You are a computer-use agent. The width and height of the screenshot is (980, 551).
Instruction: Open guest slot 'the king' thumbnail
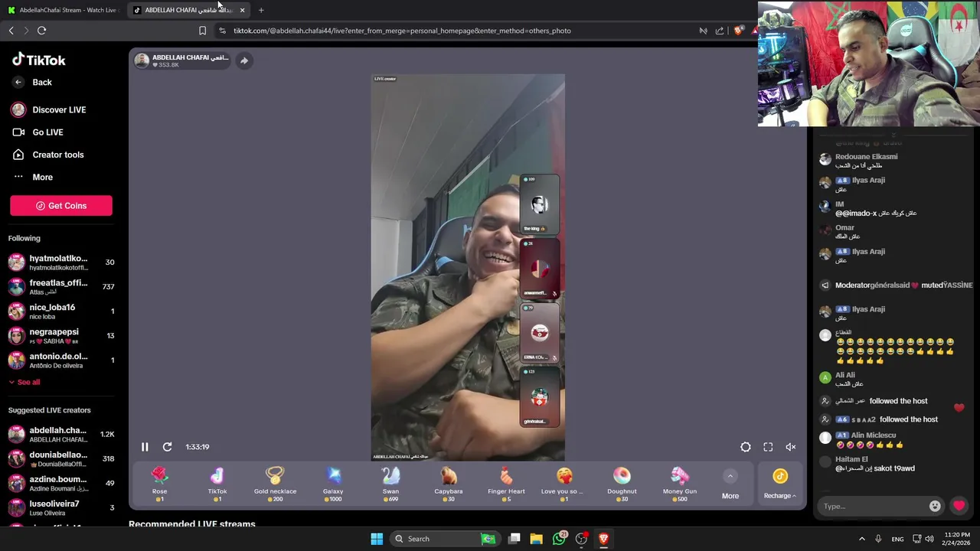(x=540, y=204)
